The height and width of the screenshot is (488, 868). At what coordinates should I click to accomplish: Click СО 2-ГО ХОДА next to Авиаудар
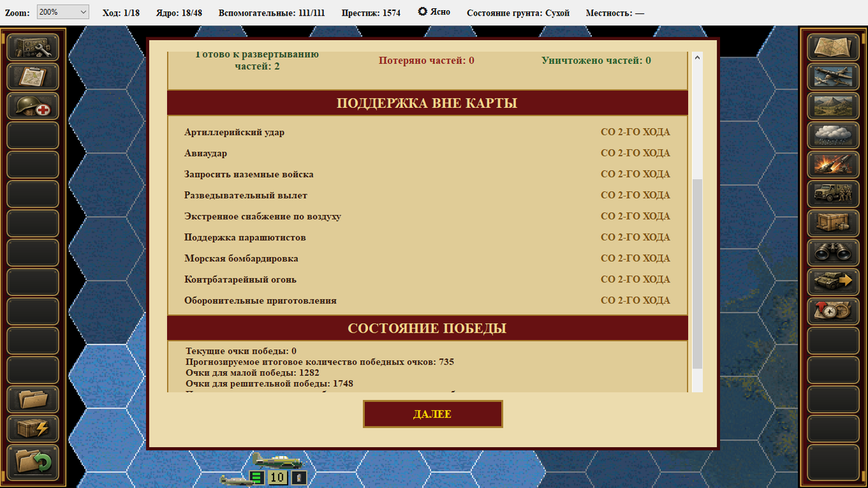pos(635,153)
